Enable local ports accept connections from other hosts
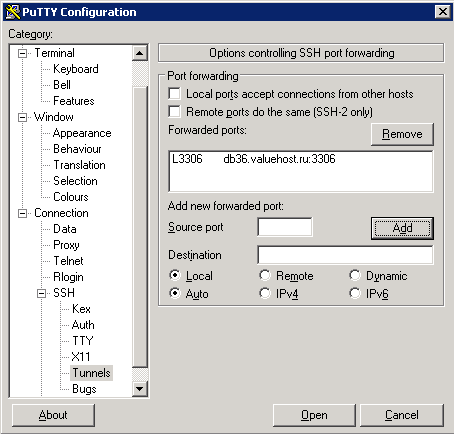This screenshot has height=434, width=454. point(174,94)
